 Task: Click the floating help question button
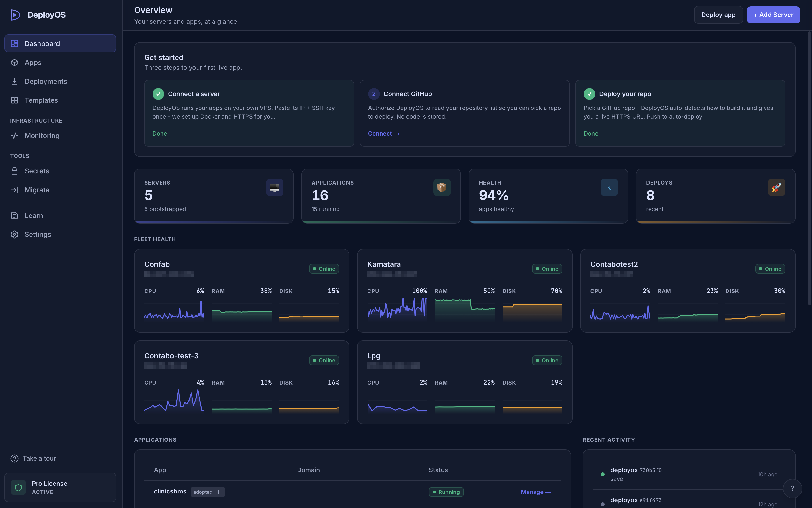click(x=793, y=489)
